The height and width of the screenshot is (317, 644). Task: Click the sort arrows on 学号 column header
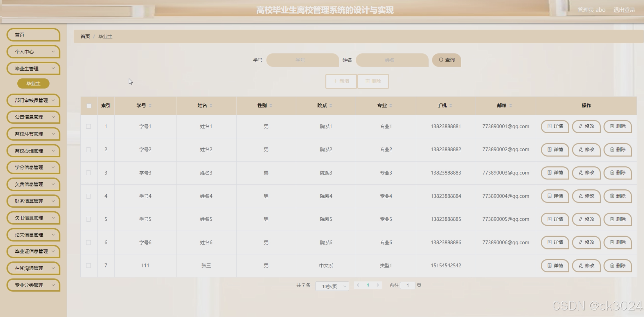click(150, 105)
